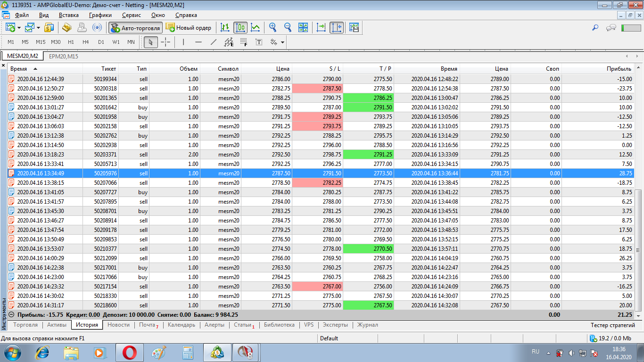The width and height of the screenshot is (644, 362).
Task: Choose the vertical line tool
Action: [x=183, y=42]
